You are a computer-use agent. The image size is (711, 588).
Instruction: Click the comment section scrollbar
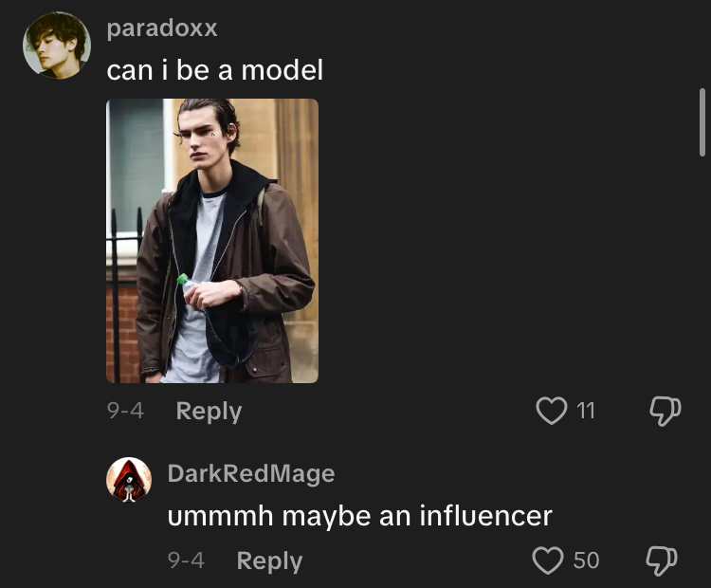(x=702, y=123)
